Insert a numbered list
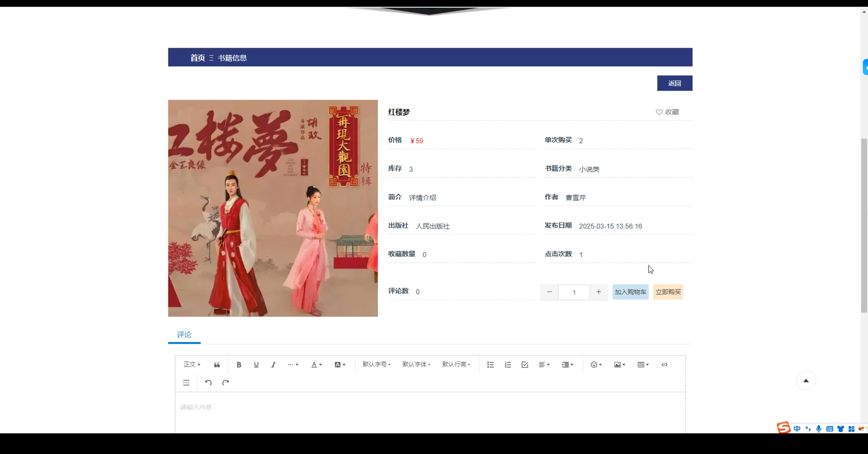Screen dimensions: 868x454 (508, 365)
